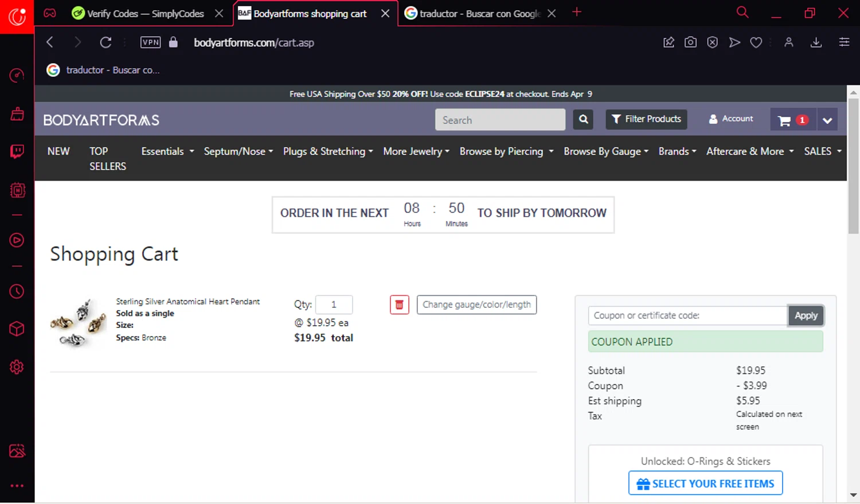This screenshot has width=860, height=504.
Task: Click Change gauge/color/length button
Action: click(476, 304)
